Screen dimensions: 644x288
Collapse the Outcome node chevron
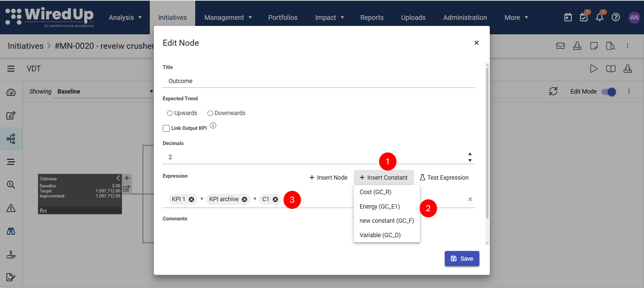tap(118, 178)
